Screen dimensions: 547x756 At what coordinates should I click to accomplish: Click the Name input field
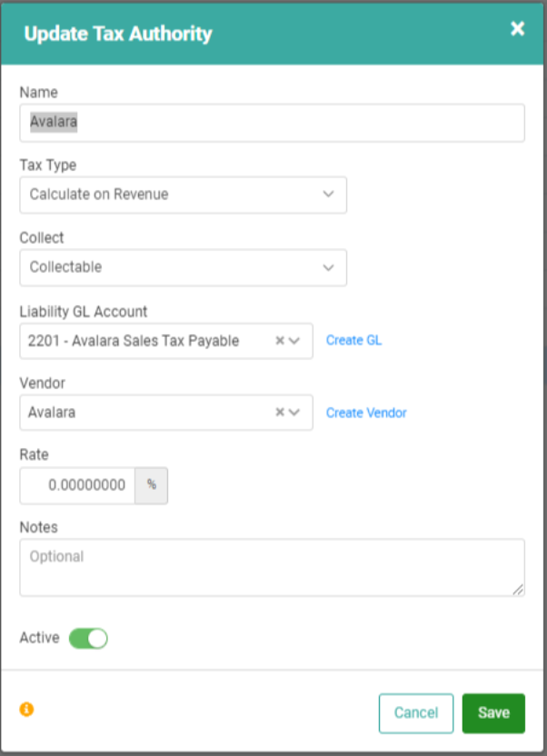[x=272, y=123]
